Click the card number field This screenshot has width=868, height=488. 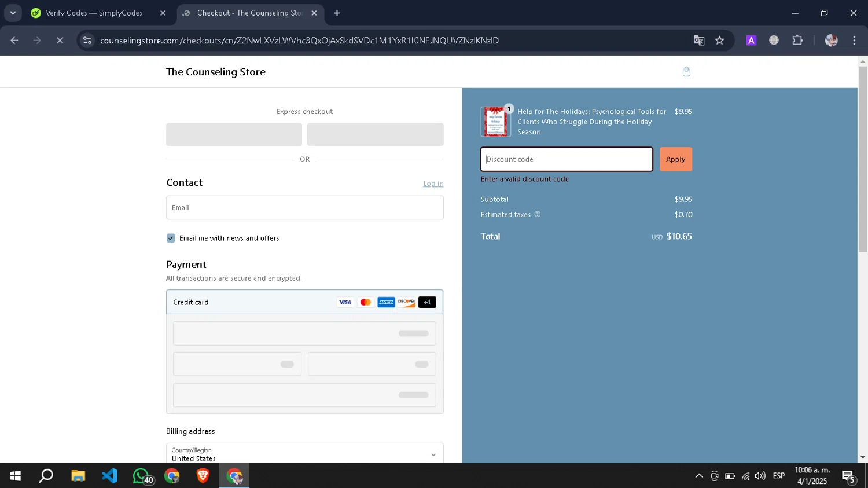point(304,333)
